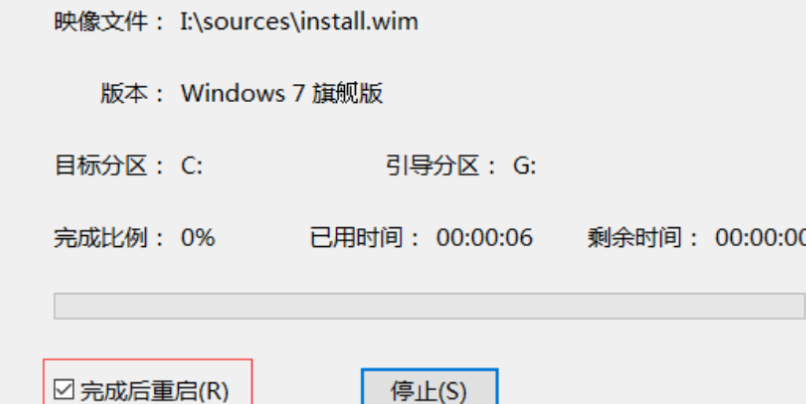Click the 0% completion value

point(198,237)
